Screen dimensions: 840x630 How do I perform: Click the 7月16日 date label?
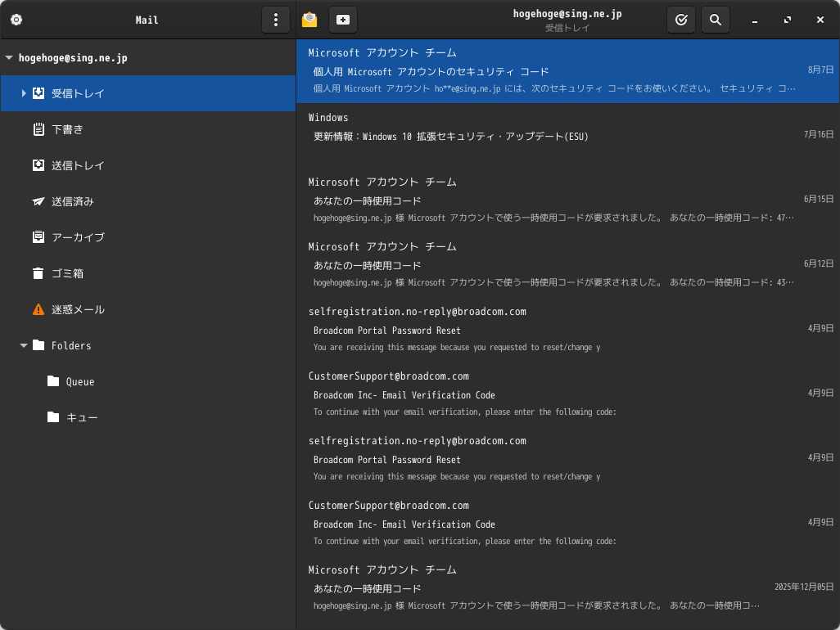pos(819,134)
